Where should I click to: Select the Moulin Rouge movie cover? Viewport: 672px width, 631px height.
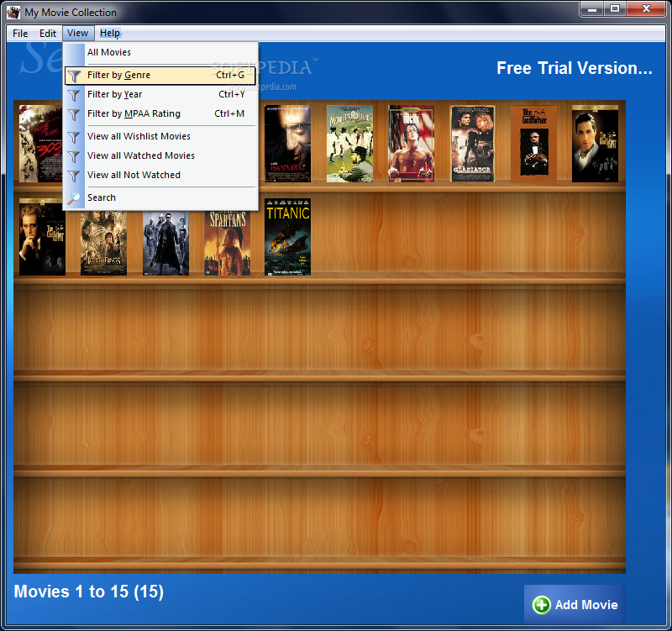point(349,144)
